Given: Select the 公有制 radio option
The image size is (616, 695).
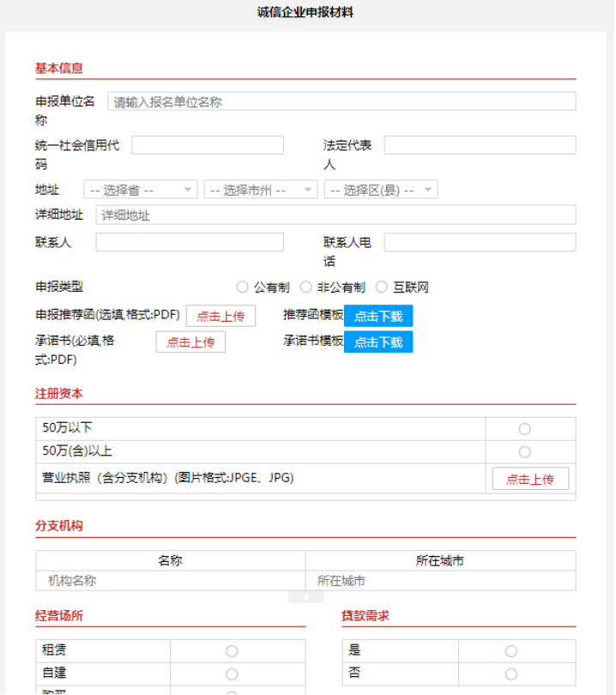Looking at the screenshot, I should coord(243,287).
